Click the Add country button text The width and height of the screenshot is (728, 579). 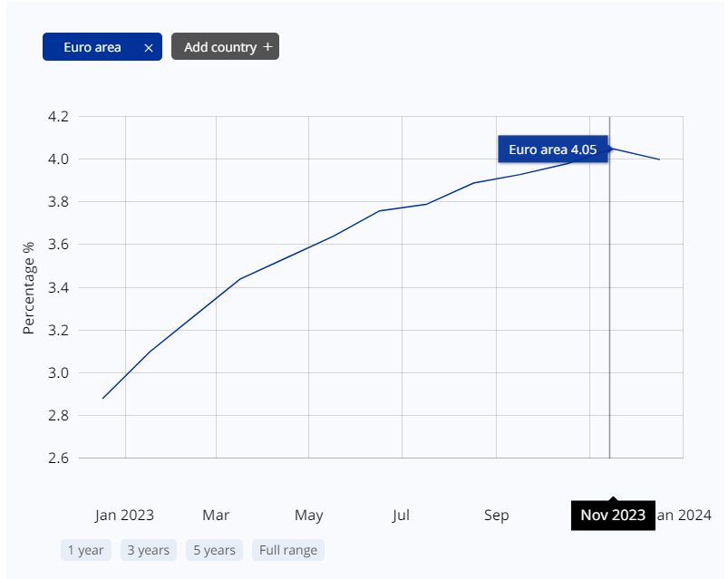[x=220, y=47]
